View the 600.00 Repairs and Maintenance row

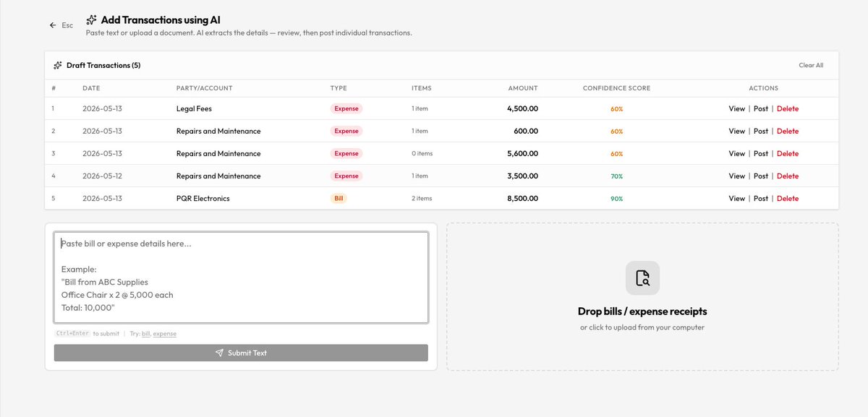(736, 131)
